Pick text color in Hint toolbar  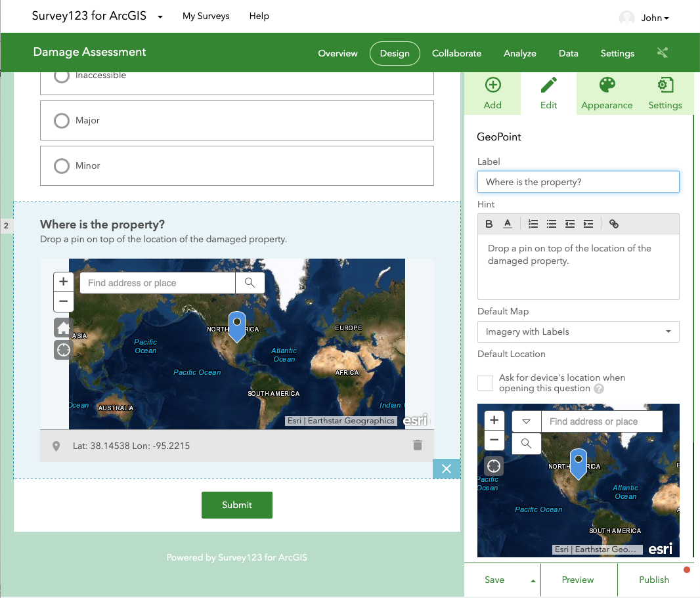(x=508, y=224)
